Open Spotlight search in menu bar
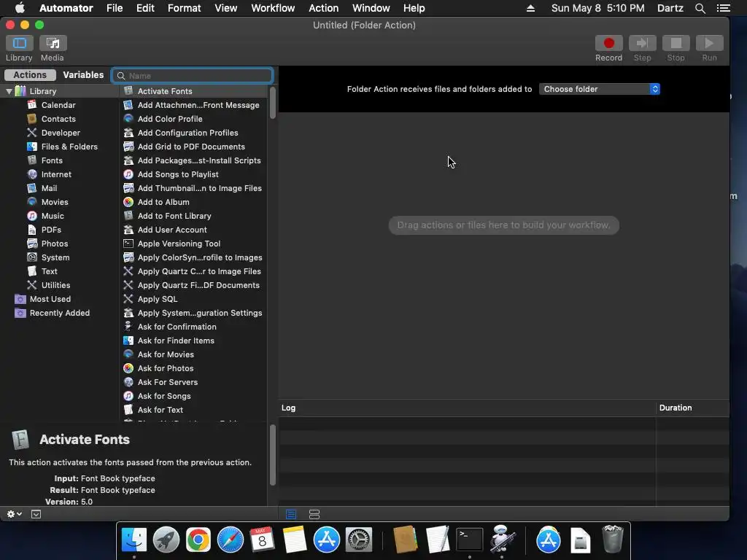Screen dimensions: 747x560 (700, 8)
